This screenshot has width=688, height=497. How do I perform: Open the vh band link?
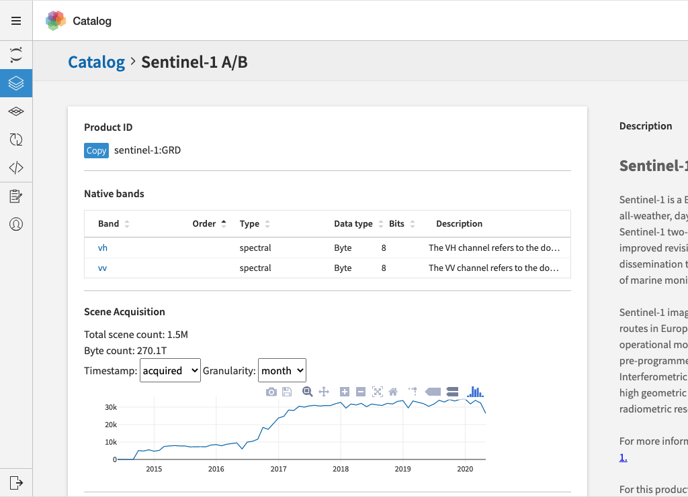pyautogui.click(x=103, y=248)
